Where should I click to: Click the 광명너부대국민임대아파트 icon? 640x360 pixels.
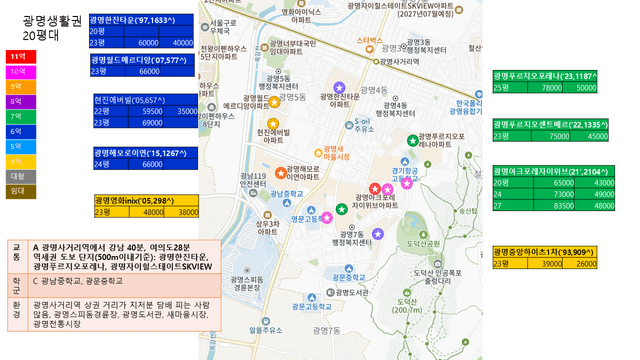[x=264, y=47]
